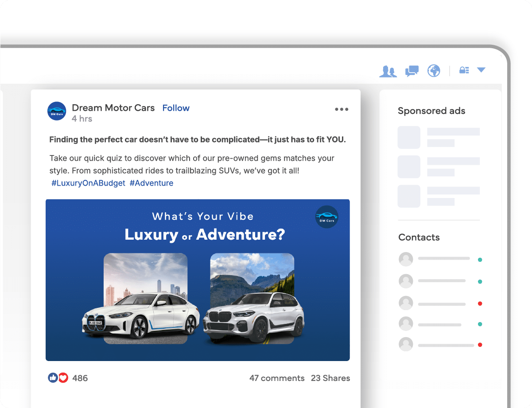Click the globe notifications icon

(434, 70)
